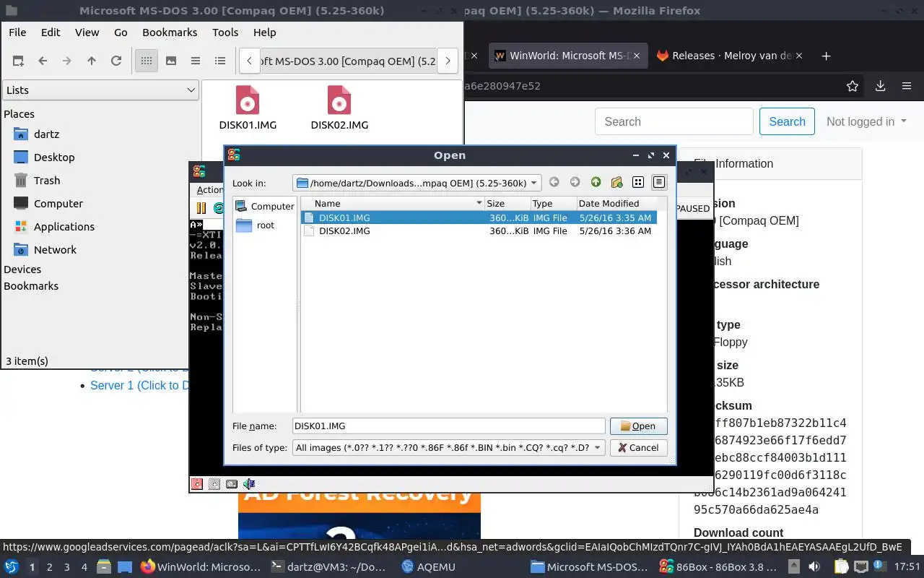The image size is (924, 578).
Task: Click the Search button on WinWorld
Action: coord(787,122)
